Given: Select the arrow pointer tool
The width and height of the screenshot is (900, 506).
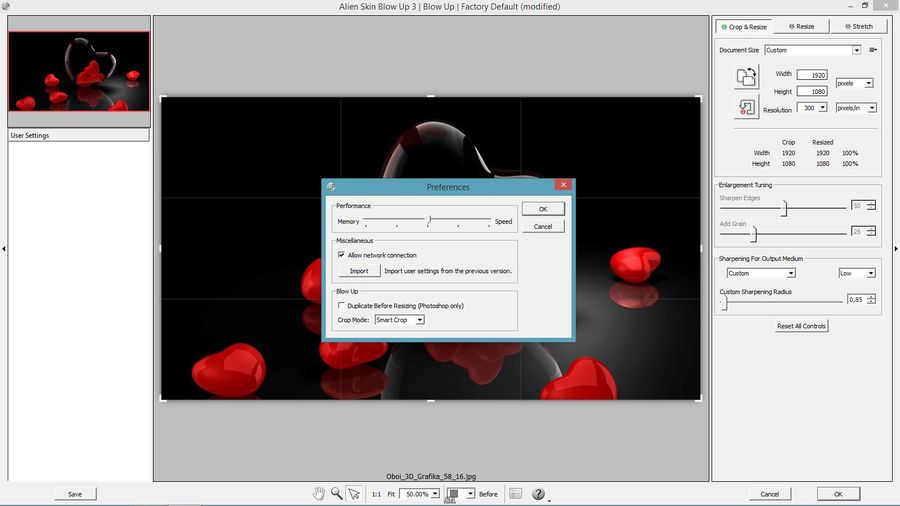Looking at the screenshot, I should tap(354, 493).
